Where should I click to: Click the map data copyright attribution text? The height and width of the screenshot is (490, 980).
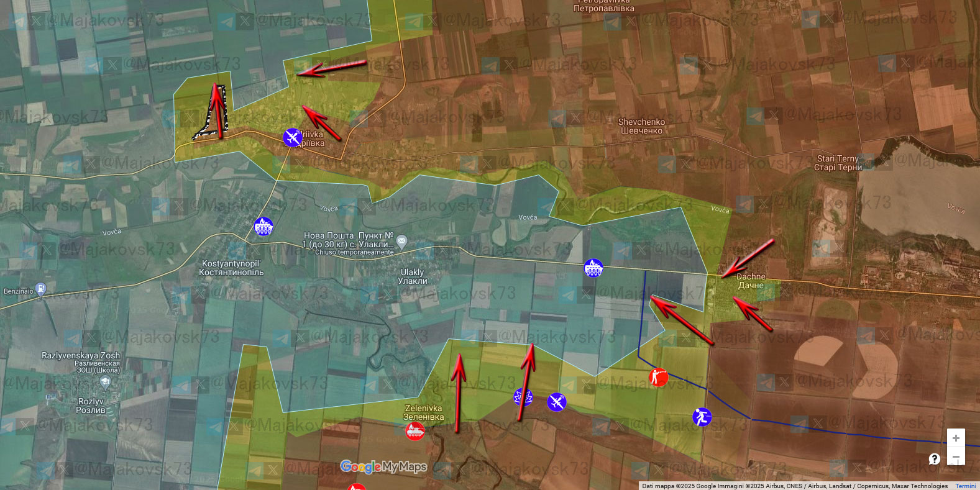point(795,486)
